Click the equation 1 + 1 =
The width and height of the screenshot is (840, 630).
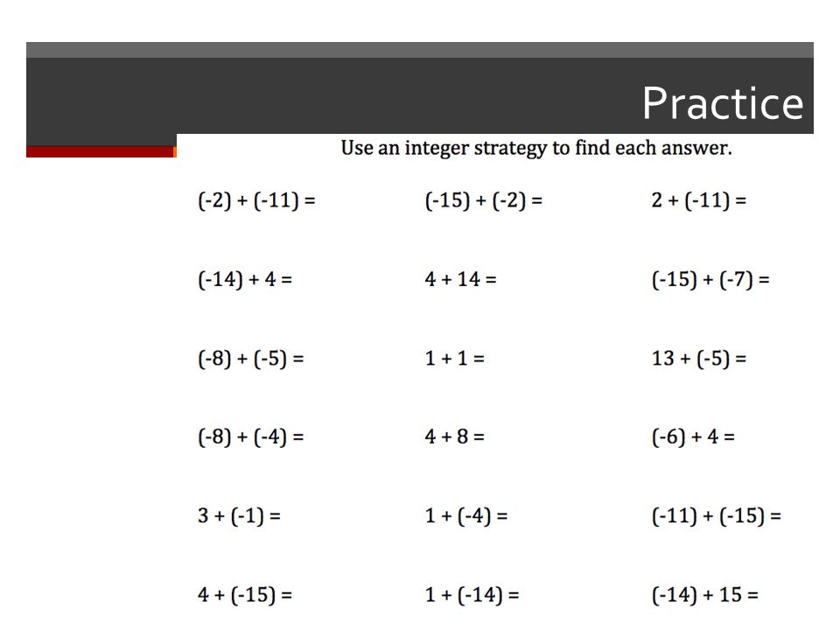pyautogui.click(x=454, y=358)
